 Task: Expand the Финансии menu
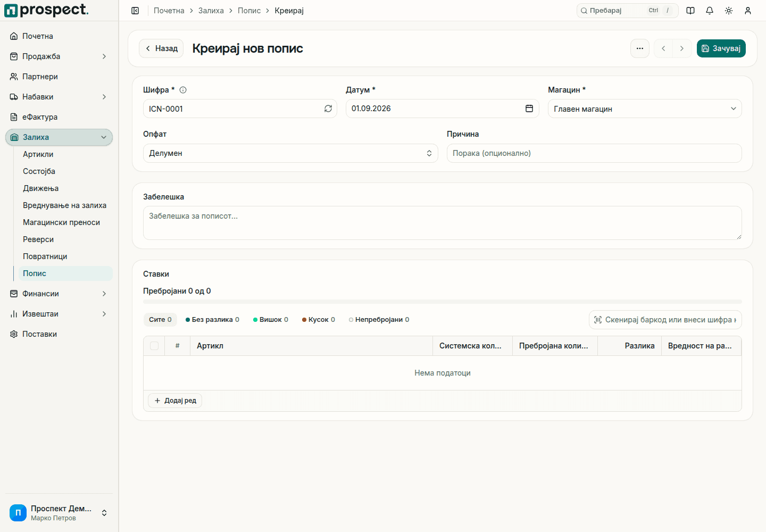[59, 294]
